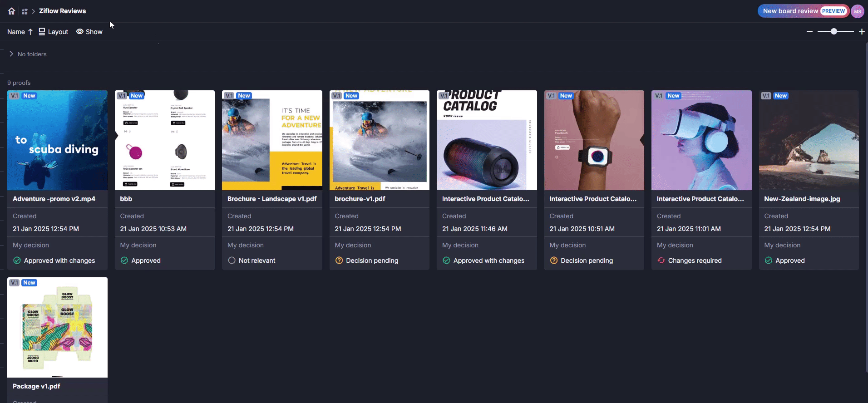Screen dimensions: 868x403
Task: Open Package v1.pdf proof name
Action: [x=36, y=386]
